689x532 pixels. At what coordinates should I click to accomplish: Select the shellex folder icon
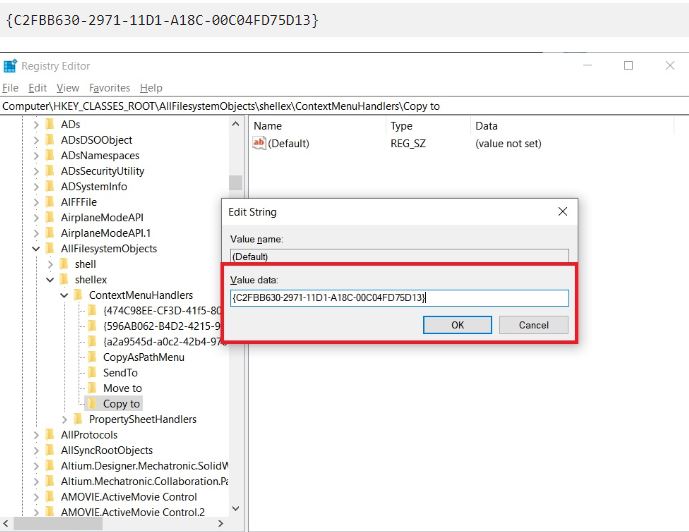coord(64,279)
